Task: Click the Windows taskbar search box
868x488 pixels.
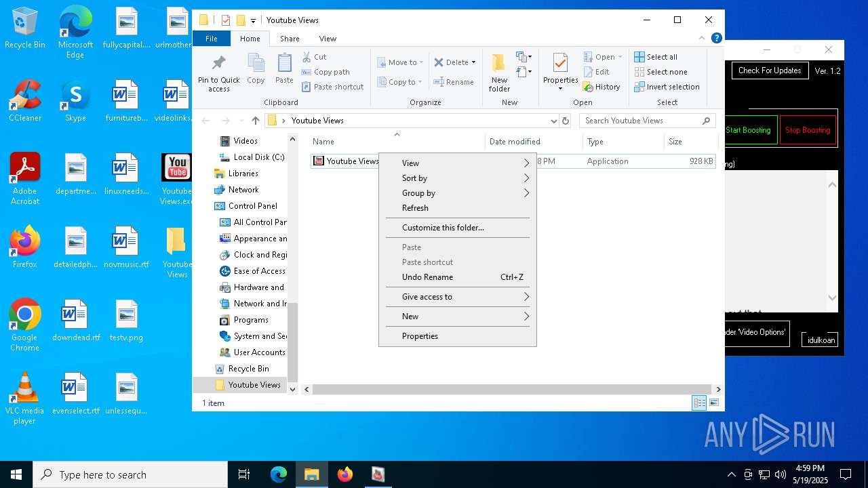Action: (130, 474)
